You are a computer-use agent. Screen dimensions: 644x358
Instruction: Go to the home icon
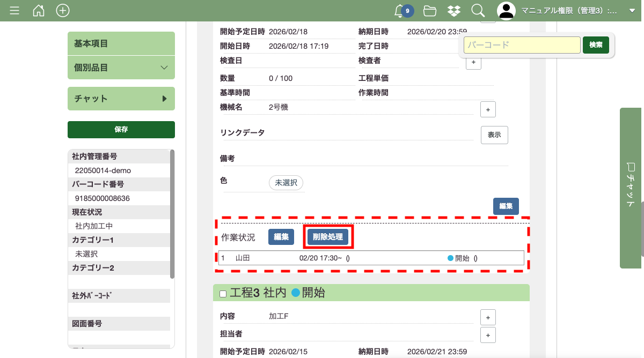coord(39,11)
